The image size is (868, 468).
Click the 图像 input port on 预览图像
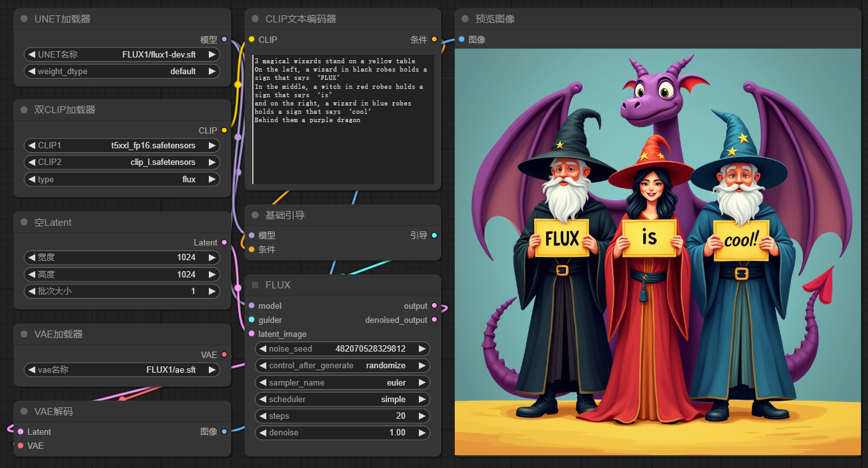point(462,40)
